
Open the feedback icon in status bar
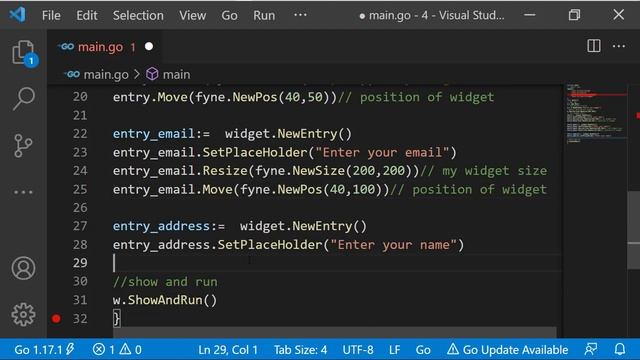click(x=591, y=349)
